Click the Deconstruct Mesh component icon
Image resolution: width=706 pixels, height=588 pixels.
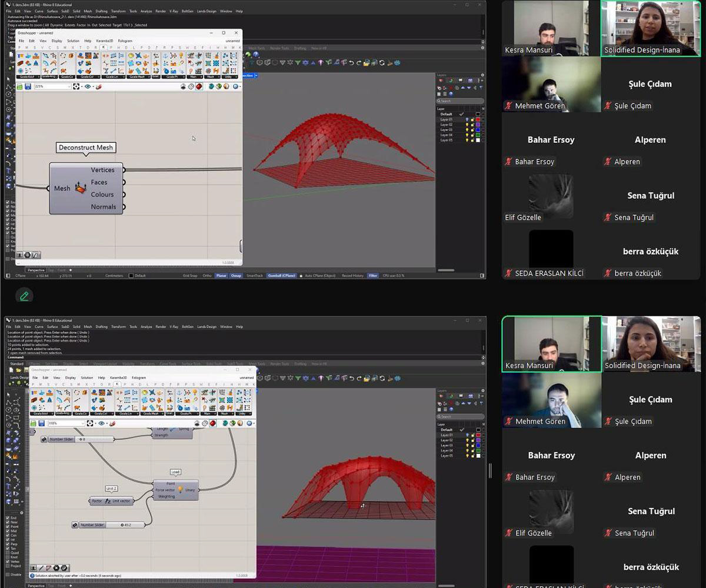point(81,188)
